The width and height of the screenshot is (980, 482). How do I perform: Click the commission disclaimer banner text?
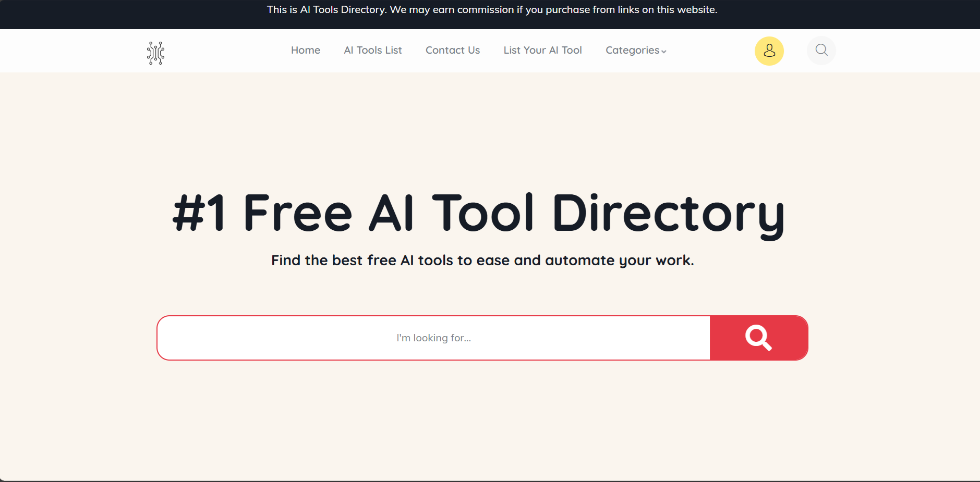(x=491, y=9)
